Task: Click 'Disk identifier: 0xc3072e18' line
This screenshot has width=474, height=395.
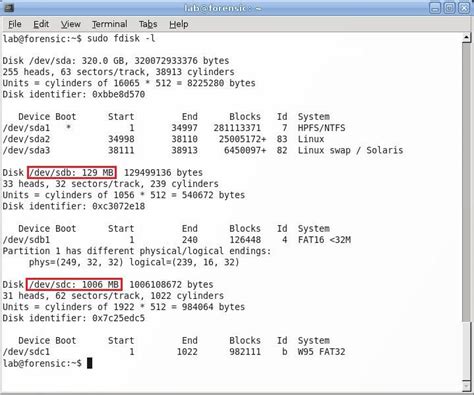Action: [x=74, y=206]
